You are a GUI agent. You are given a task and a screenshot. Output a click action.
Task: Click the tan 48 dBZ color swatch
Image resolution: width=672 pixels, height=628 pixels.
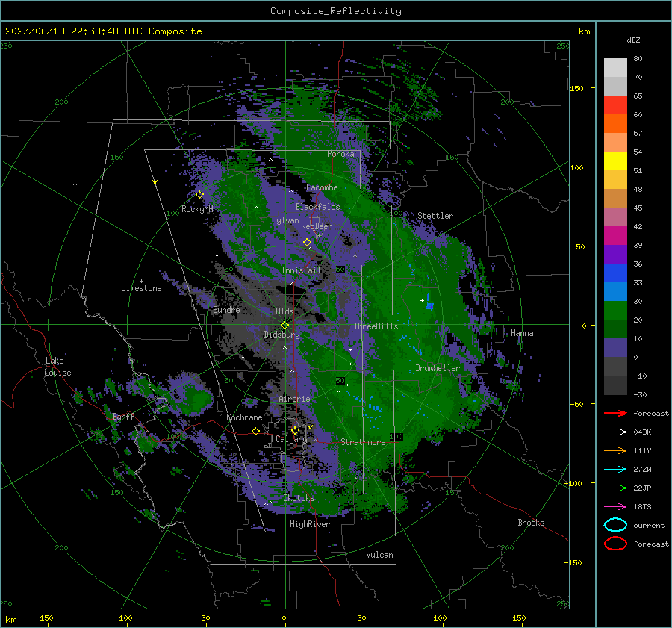[x=615, y=198]
